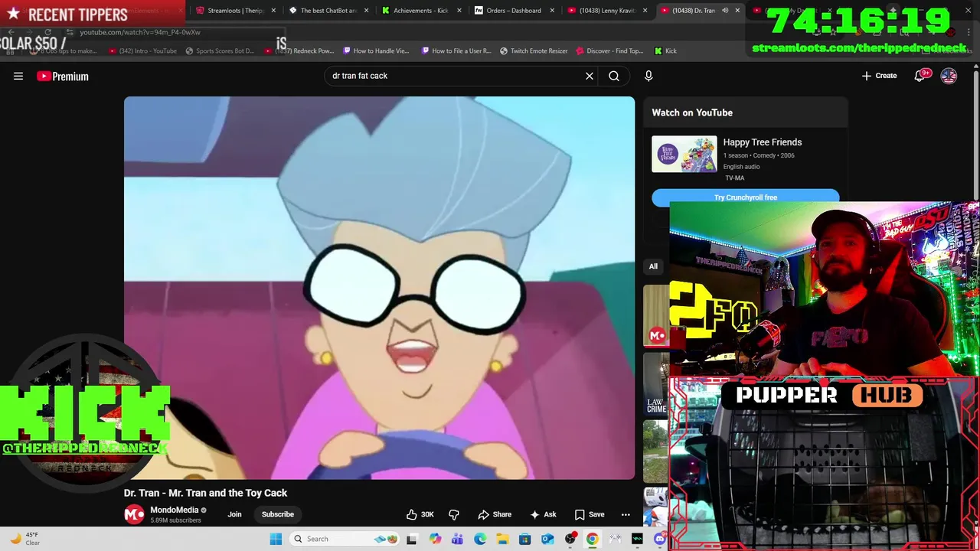Image resolution: width=980 pixels, height=551 pixels.
Task: Open File Explorer from the taskbar
Action: (x=502, y=539)
